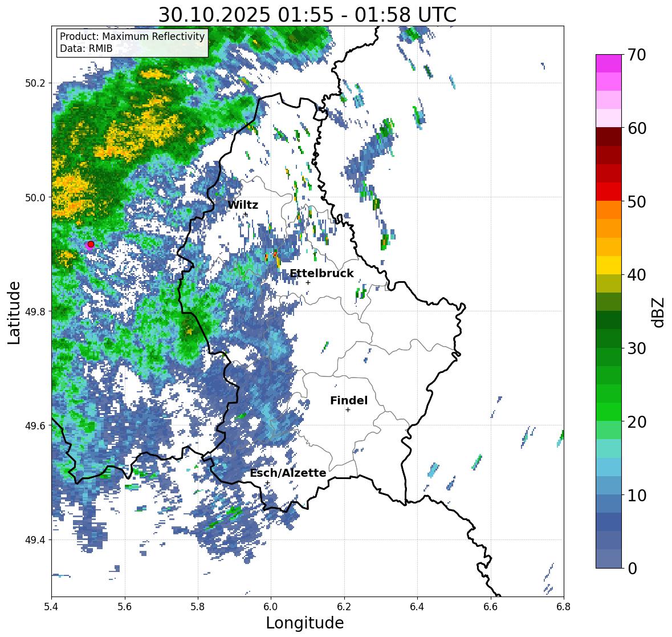The width and height of the screenshot is (672, 637).
Task: Click the dark red colorbar segment just below 60
Action: [x=609, y=136]
